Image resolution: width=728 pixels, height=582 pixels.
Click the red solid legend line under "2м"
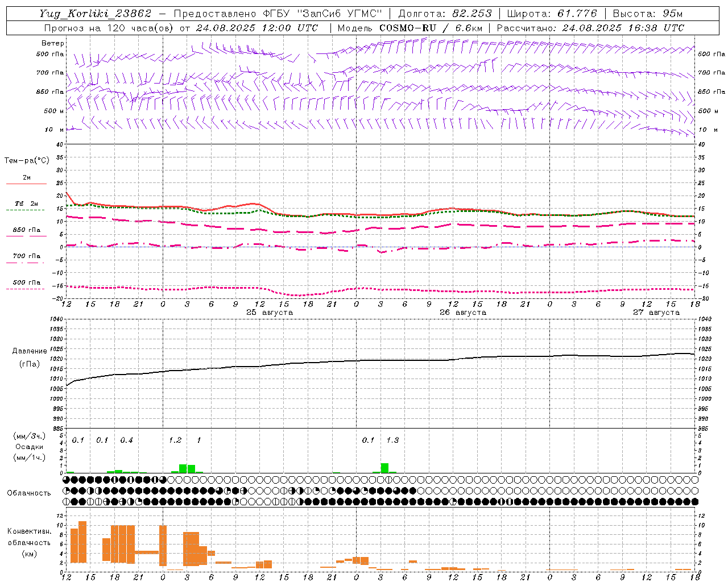(x=26, y=184)
